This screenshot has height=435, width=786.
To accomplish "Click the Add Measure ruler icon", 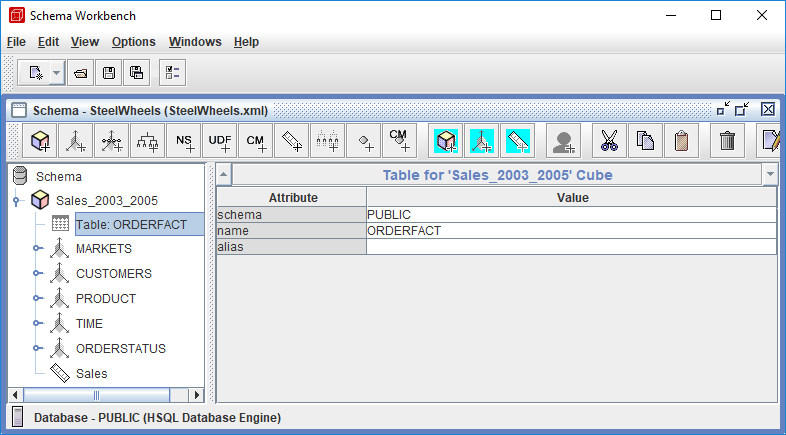I will [x=292, y=141].
